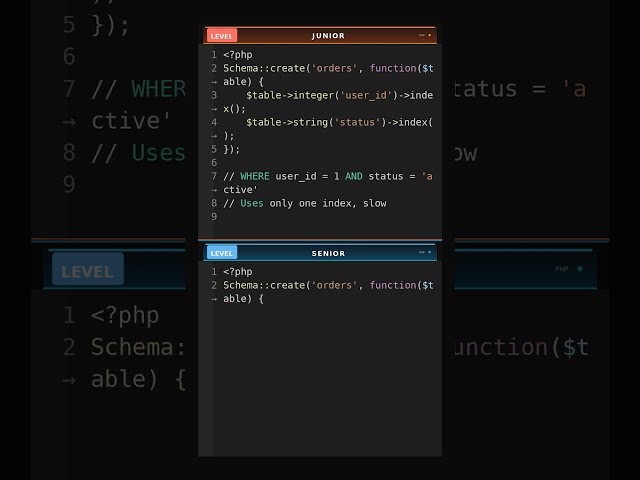The width and height of the screenshot is (640, 480).
Task: Click the blue LEVEL badge in SENIOR header
Action: point(222,253)
